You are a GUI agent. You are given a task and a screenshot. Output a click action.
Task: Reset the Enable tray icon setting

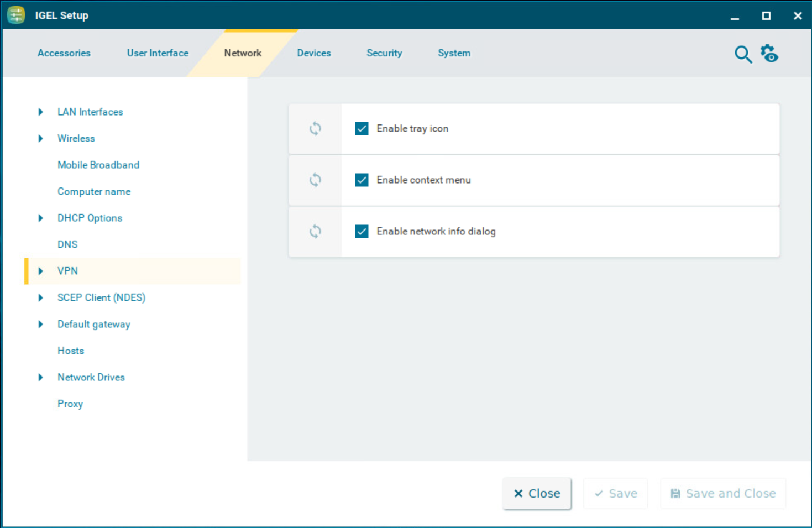tap(315, 129)
